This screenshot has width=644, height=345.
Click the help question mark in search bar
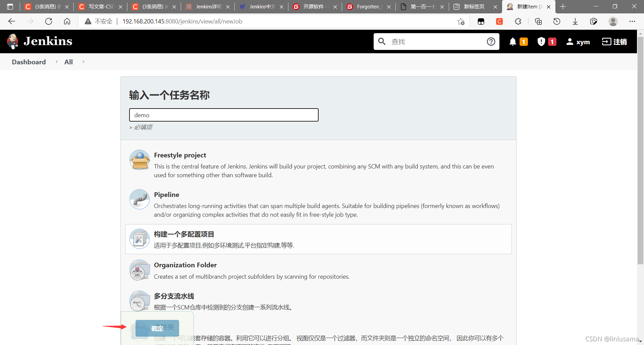(491, 42)
